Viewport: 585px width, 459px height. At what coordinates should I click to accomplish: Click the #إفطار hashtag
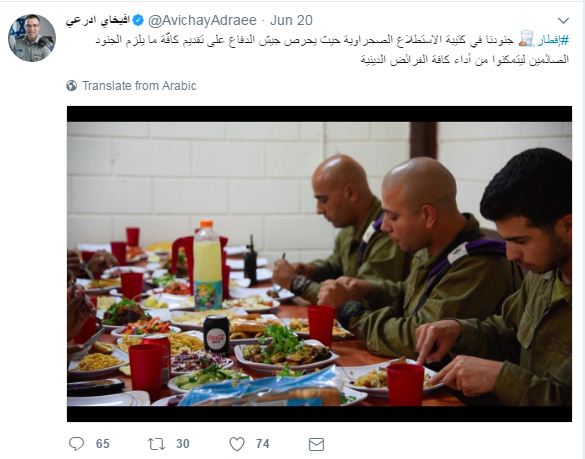[553, 40]
